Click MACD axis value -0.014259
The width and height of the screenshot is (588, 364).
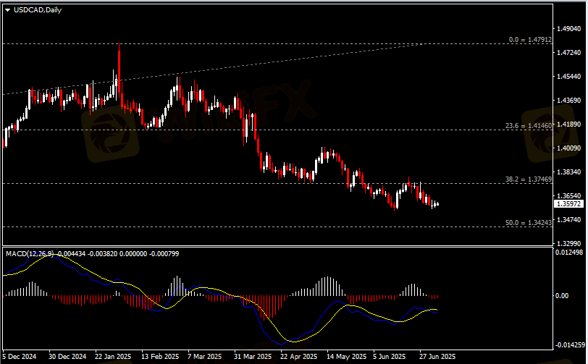569,345
